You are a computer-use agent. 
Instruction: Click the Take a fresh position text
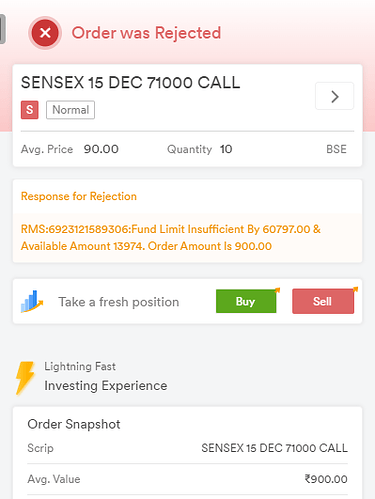[119, 302]
